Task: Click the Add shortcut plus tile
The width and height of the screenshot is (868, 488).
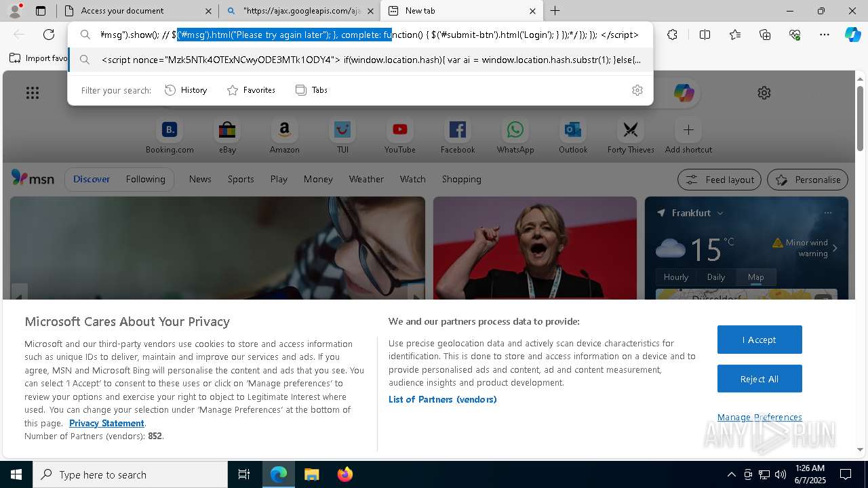Action: [688, 136]
